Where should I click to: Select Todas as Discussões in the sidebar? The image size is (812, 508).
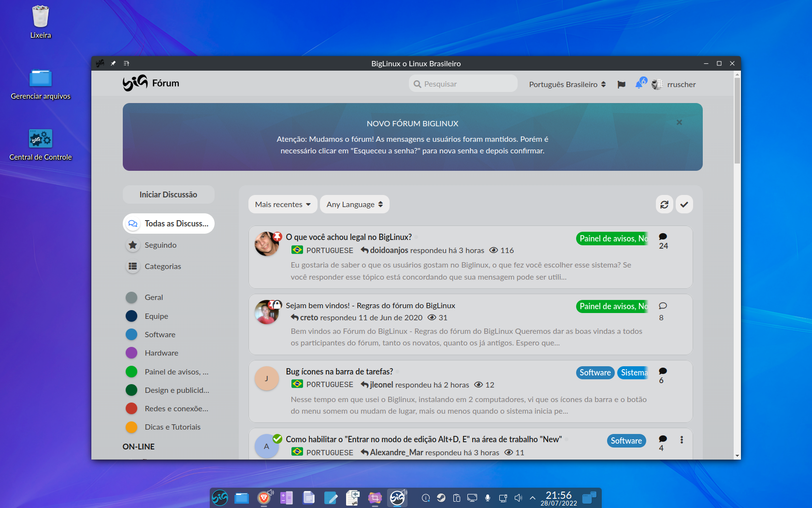pyautogui.click(x=168, y=224)
